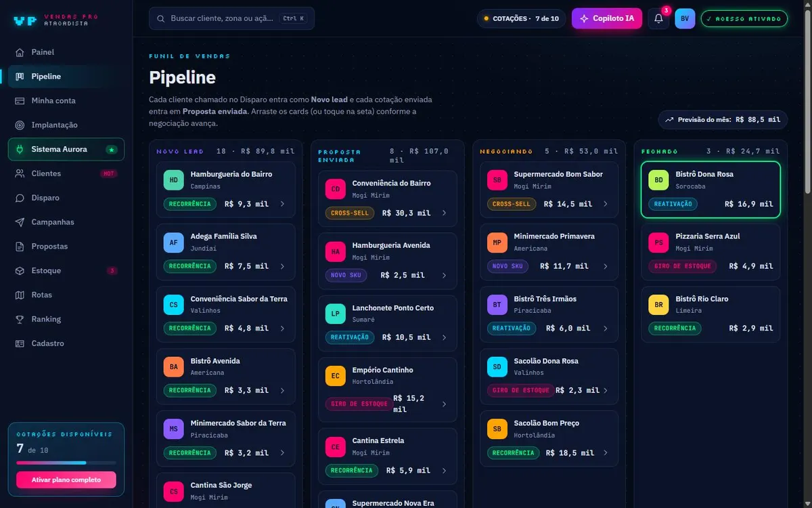Advance Hamburgueria do Bairro card arrow
This screenshot has width=812, height=508.
[x=282, y=204]
